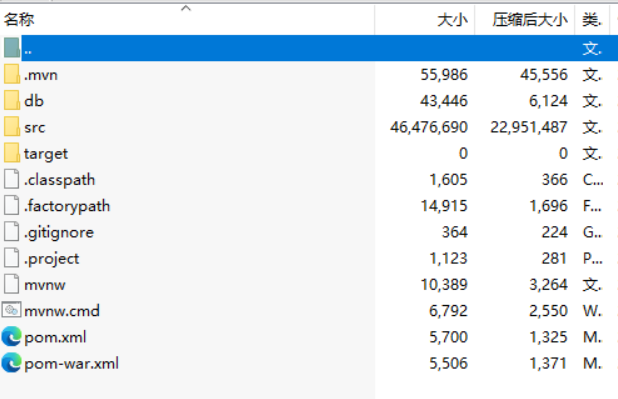Image resolution: width=618 pixels, height=399 pixels.
Task: Click the compressed size 45,556
Action: (544, 75)
